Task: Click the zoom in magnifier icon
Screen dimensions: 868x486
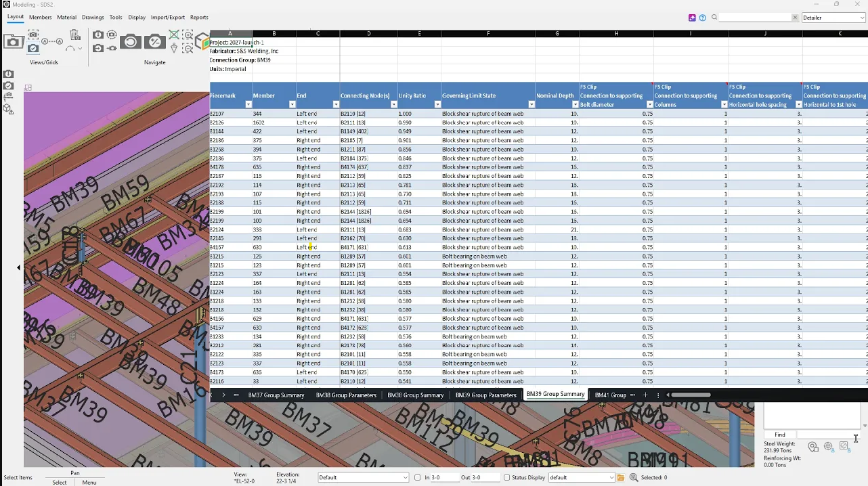Action: (188, 35)
